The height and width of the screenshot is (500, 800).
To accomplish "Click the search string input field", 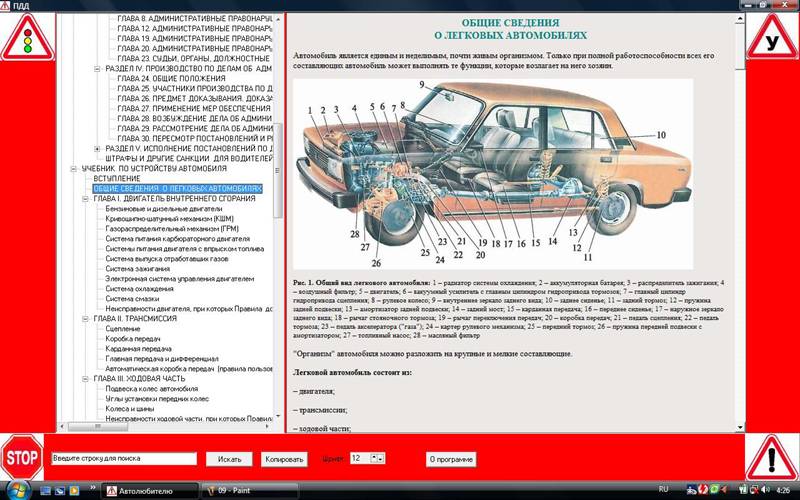I will (x=124, y=458).
